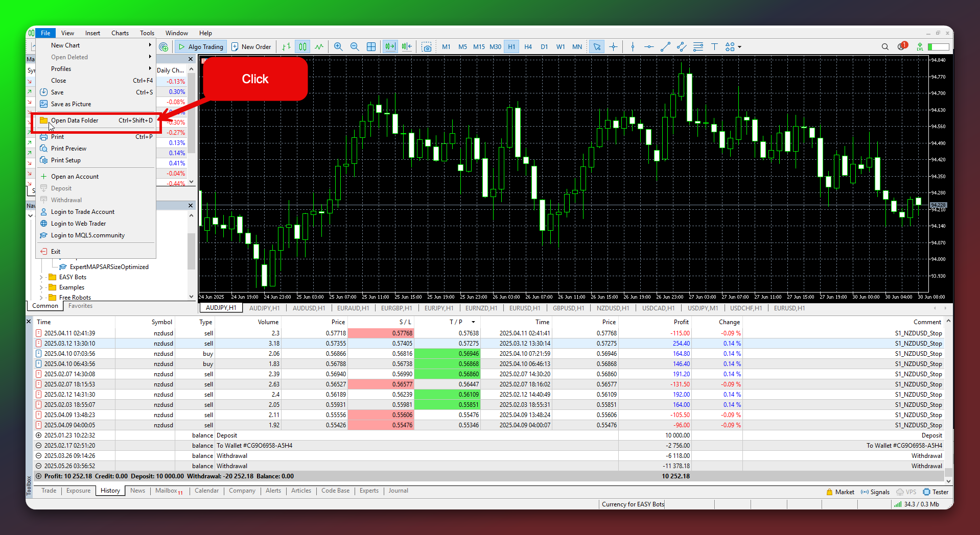The image size is (980, 535).
Task: Select the H1 timeframe
Action: pos(511,46)
